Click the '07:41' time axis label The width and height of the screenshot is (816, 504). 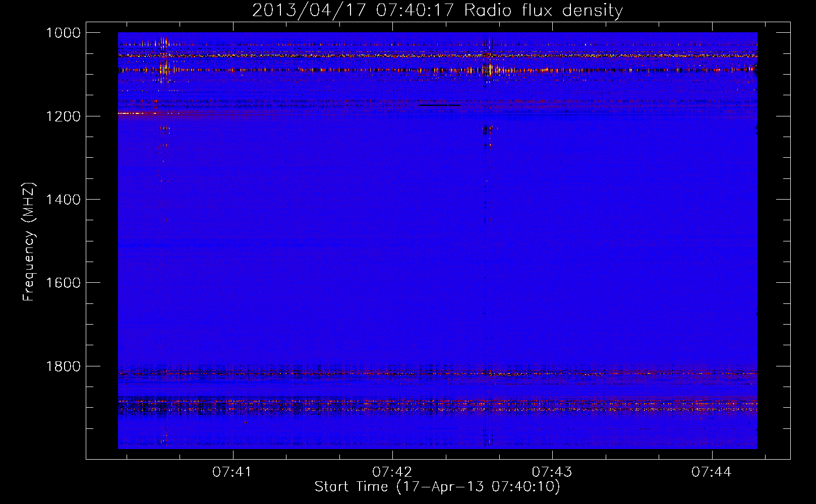click(x=231, y=472)
